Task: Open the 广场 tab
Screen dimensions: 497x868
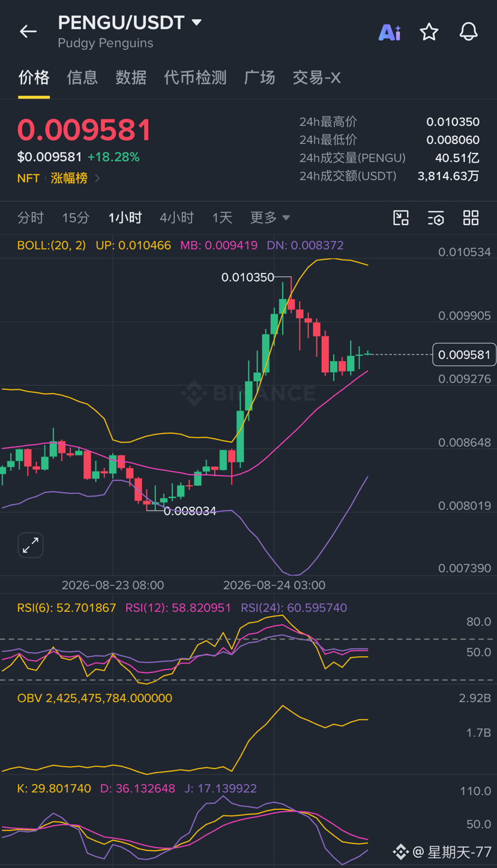Action: tap(259, 77)
